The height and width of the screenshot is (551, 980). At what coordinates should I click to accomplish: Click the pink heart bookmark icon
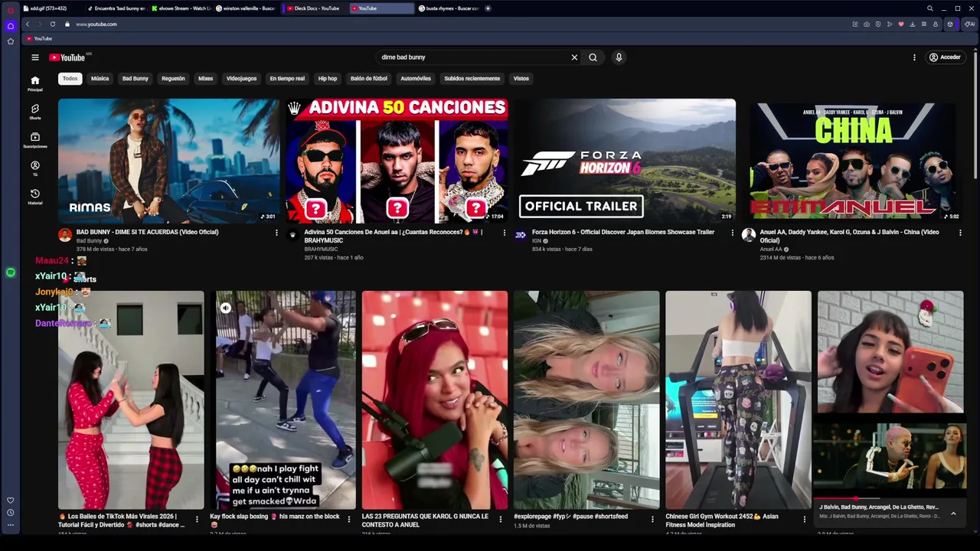tap(900, 24)
